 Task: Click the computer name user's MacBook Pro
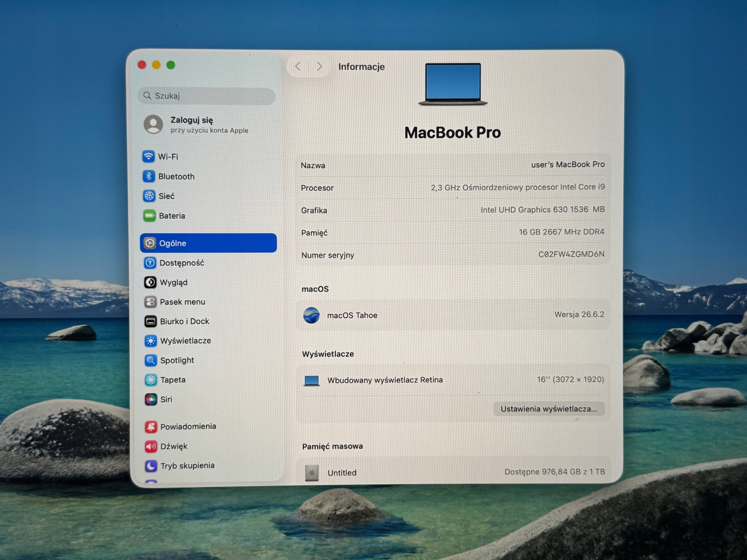(568, 164)
